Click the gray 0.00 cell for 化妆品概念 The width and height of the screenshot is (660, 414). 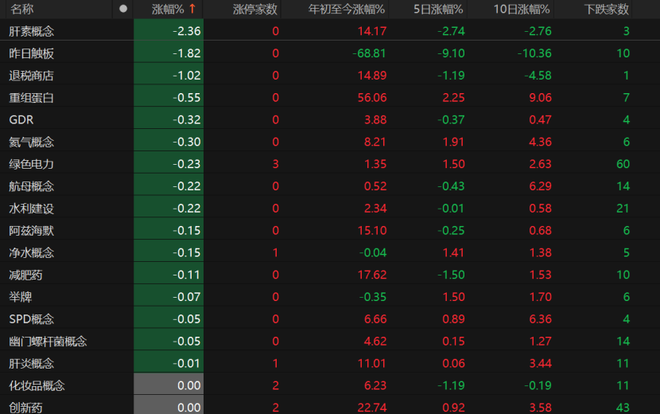[169, 385]
